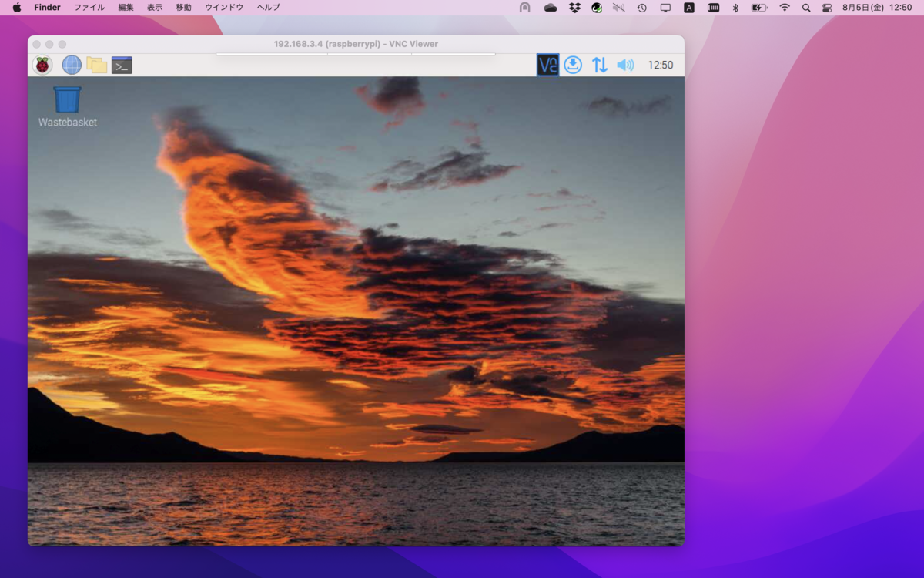Open the ウインドウ menu
Image resolution: width=924 pixels, height=578 pixels.
224,8
